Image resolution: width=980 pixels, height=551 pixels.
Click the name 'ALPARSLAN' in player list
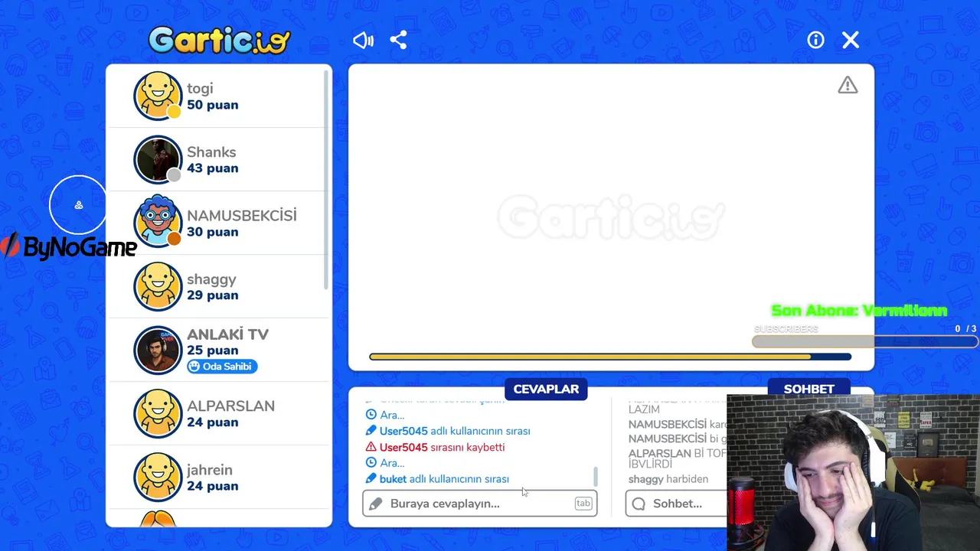230,406
